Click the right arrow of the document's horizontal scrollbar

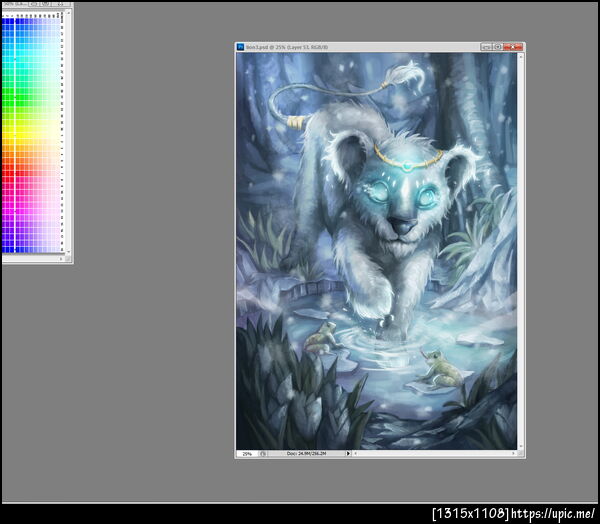[513, 454]
